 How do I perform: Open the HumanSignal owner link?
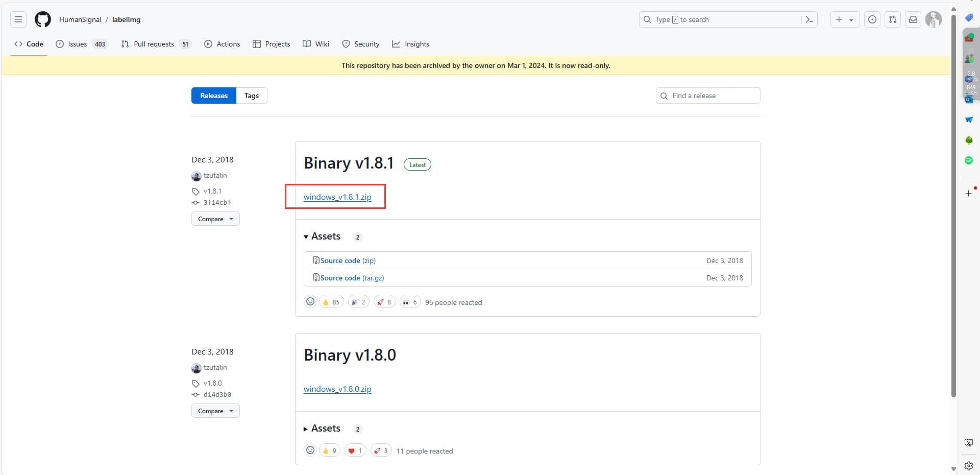point(80,19)
